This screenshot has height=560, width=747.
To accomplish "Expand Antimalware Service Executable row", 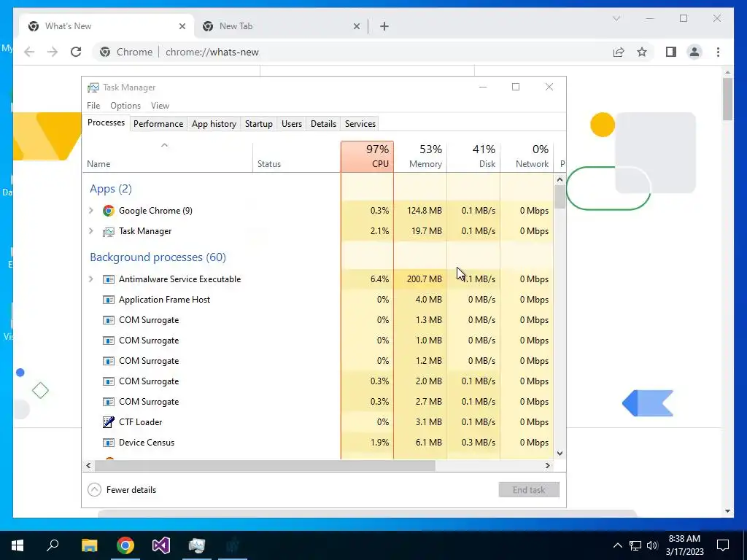I will click(90, 279).
